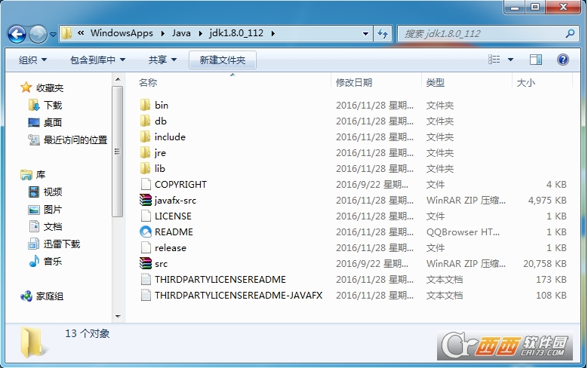The height and width of the screenshot is (368, 588).
Task: Click the QQBrowser HT... type cell
Action: [x=463, y=232]
